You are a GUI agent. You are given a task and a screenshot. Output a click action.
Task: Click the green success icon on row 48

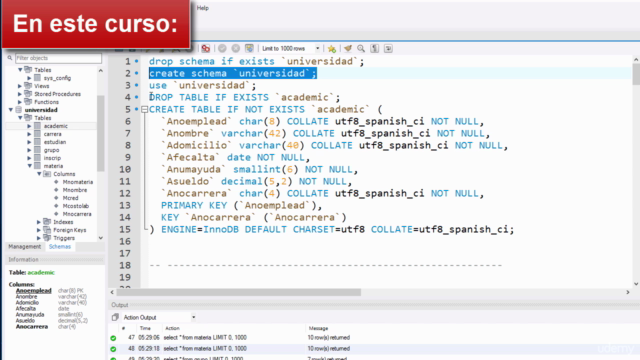pyautogui.click(x=113, y=349)
